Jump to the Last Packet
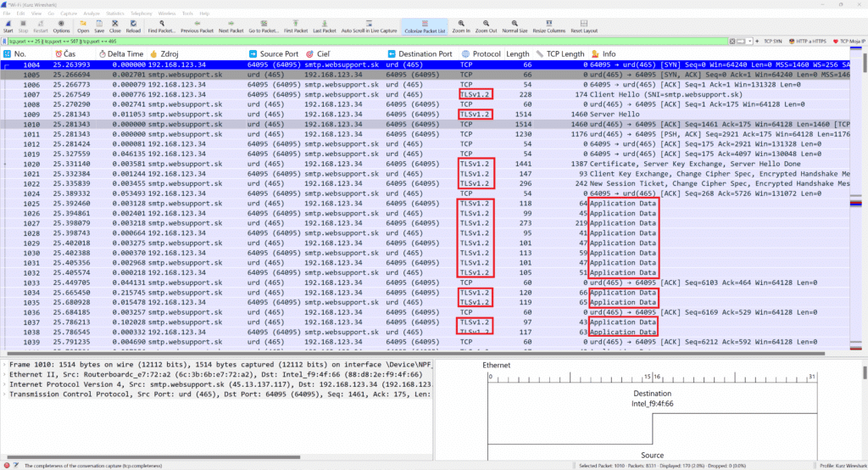868x470 pixels. pos(325,26)
